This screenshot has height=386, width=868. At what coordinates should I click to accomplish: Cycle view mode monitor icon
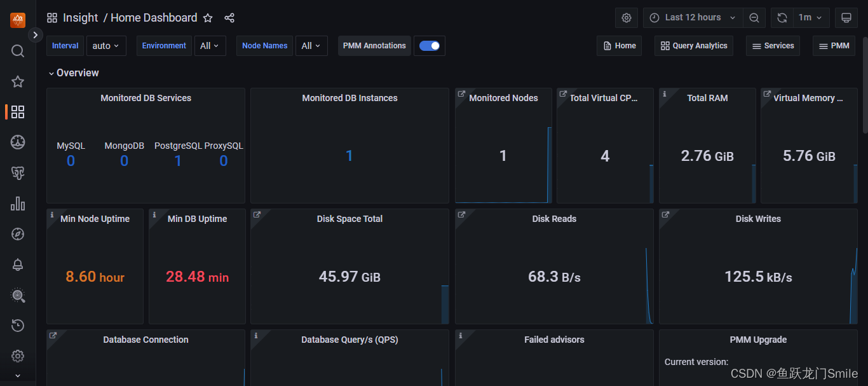point(846,18)
